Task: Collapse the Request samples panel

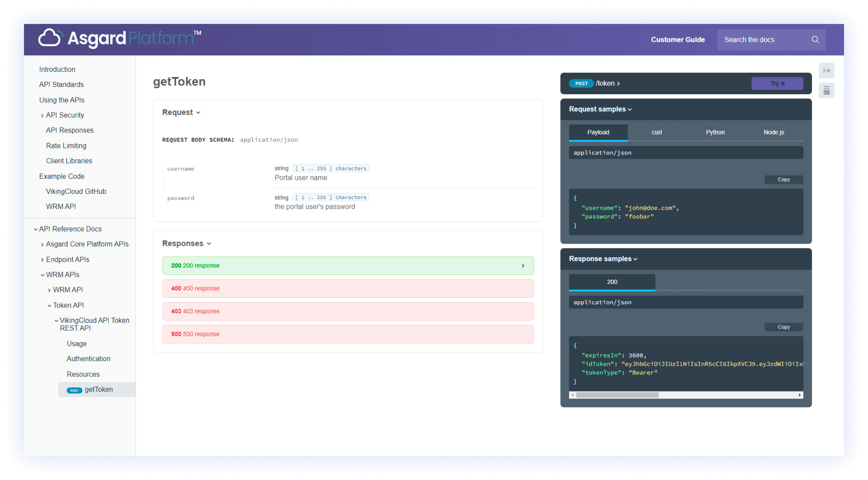Action: pyautogui.click(x=600, y=109)
